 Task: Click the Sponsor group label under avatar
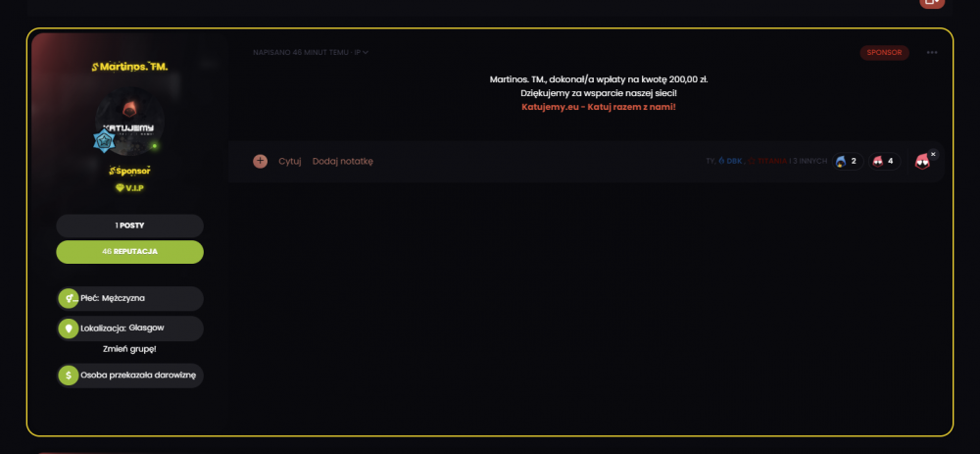pos(130,171)
